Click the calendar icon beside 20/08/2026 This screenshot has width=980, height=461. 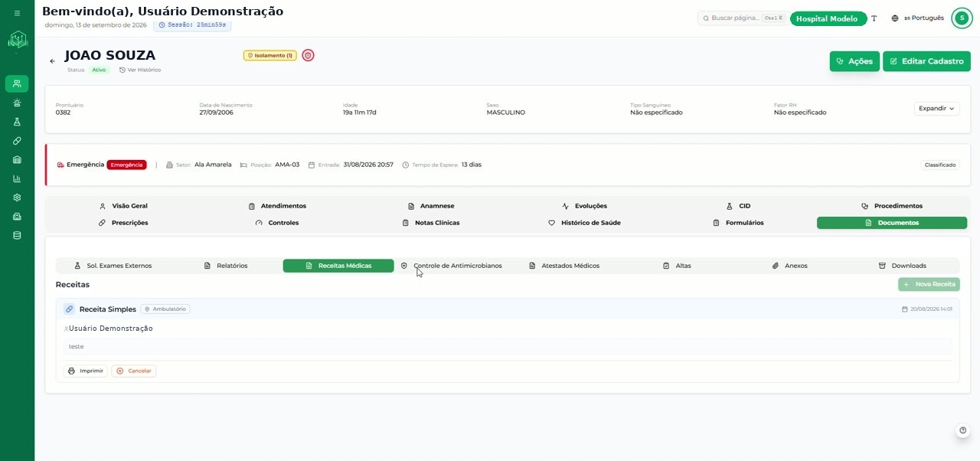[x=905, y=309]
